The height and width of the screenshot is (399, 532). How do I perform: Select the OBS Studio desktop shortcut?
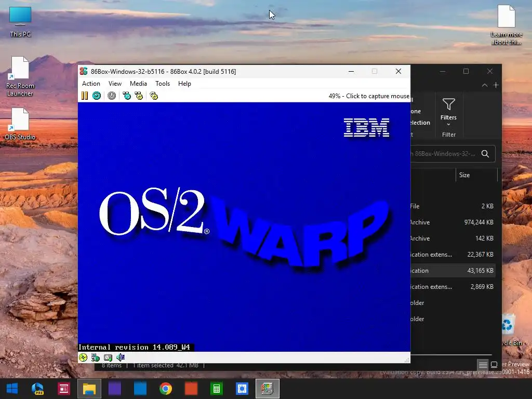(x=20, y=124)
